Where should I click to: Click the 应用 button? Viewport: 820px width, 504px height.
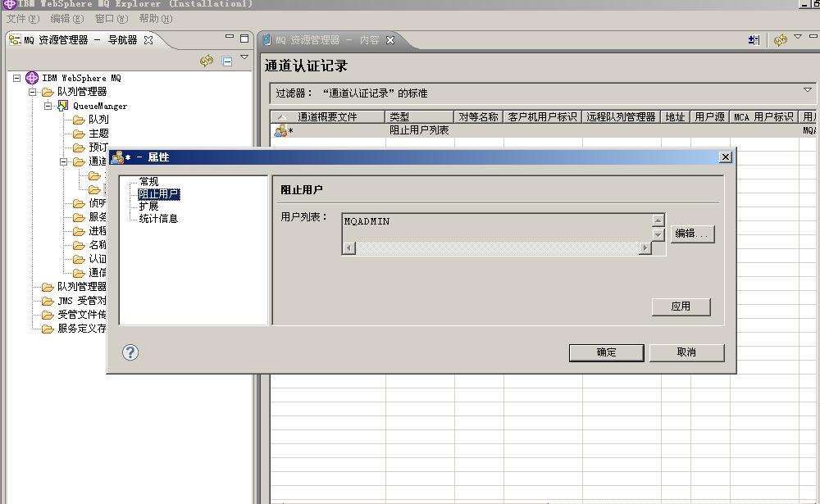click(681, 306)
